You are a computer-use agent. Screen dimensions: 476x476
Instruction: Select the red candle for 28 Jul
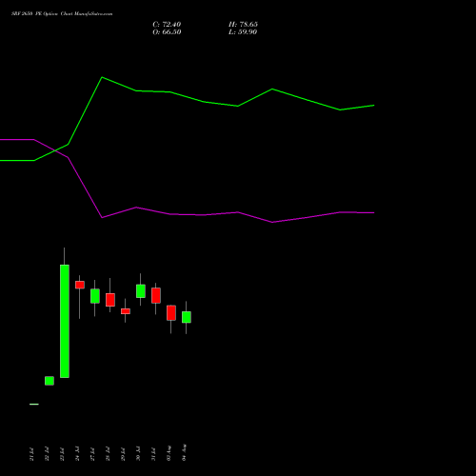110,300
